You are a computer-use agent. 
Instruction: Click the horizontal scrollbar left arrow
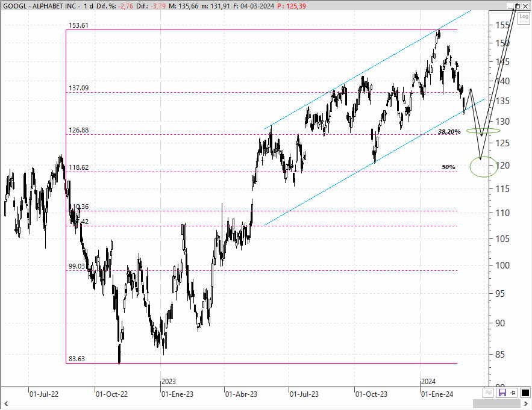click(5, 403)
